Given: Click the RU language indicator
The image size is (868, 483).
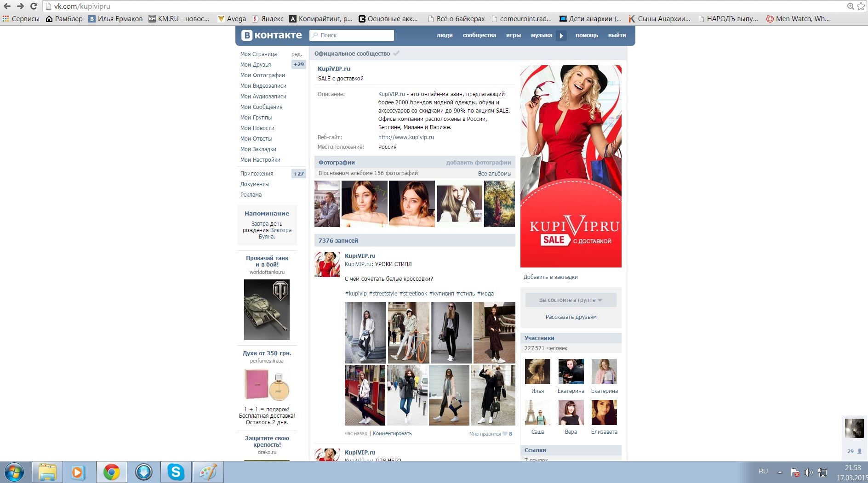Looking at the screenshot, I should 763,472.
